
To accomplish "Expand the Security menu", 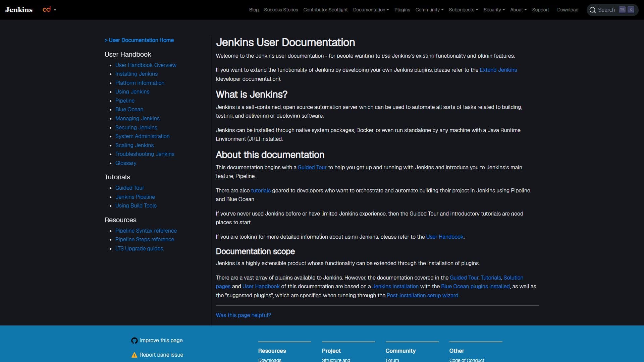I will [494, 10].
